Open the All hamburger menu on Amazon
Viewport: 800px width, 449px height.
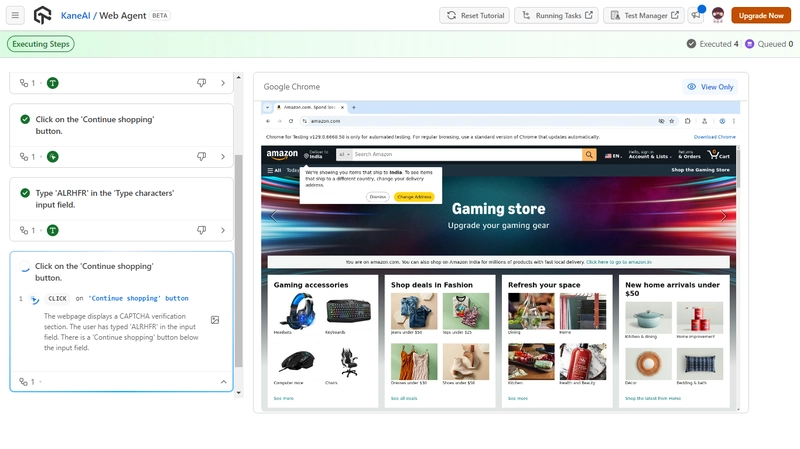[274, 170]
